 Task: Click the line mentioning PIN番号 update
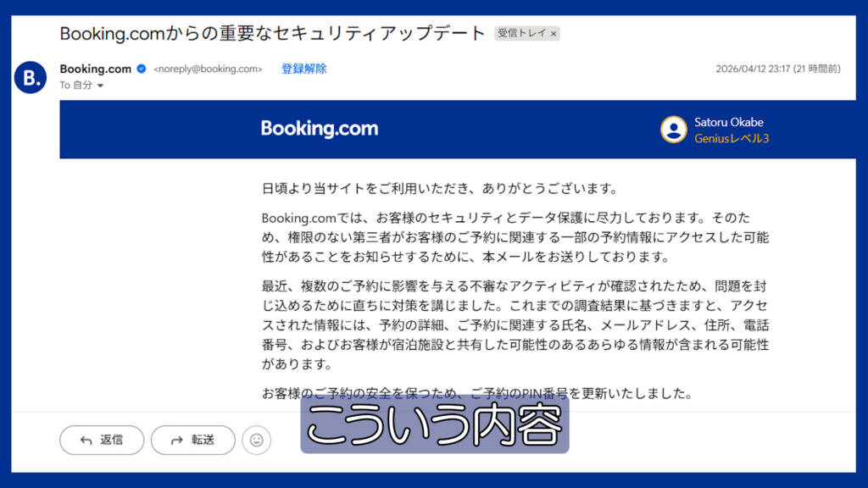click(x=477, y=393)
